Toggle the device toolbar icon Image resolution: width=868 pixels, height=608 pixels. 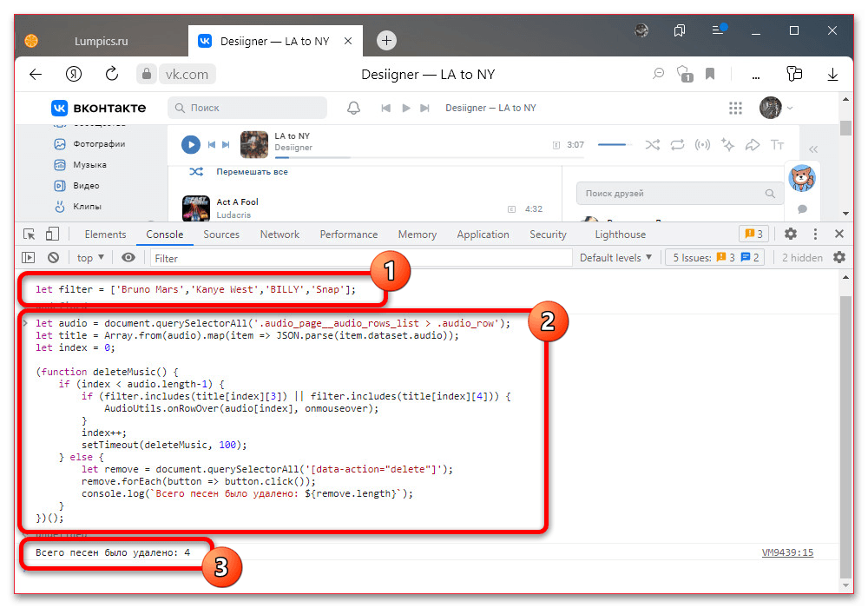[52, 235]
